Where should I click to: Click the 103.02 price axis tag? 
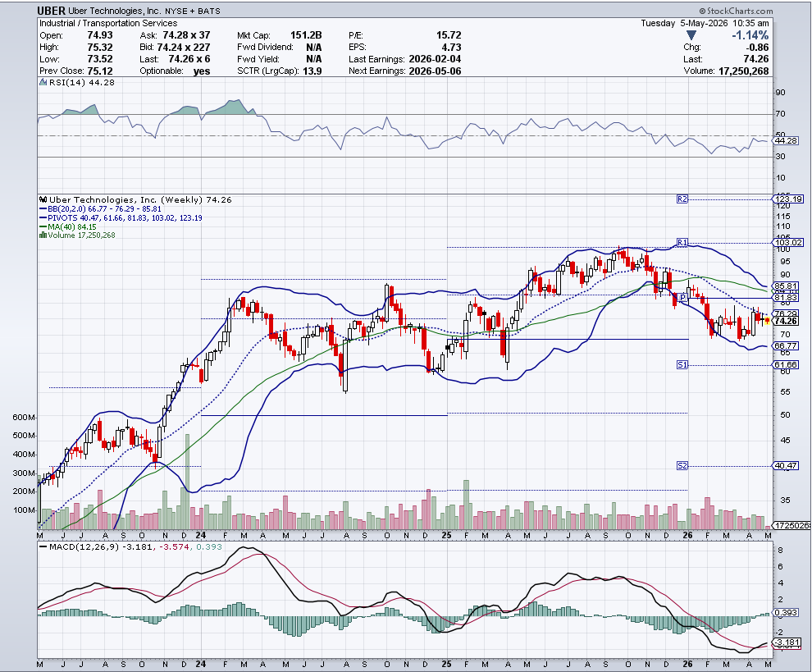(x=787, y=243)
